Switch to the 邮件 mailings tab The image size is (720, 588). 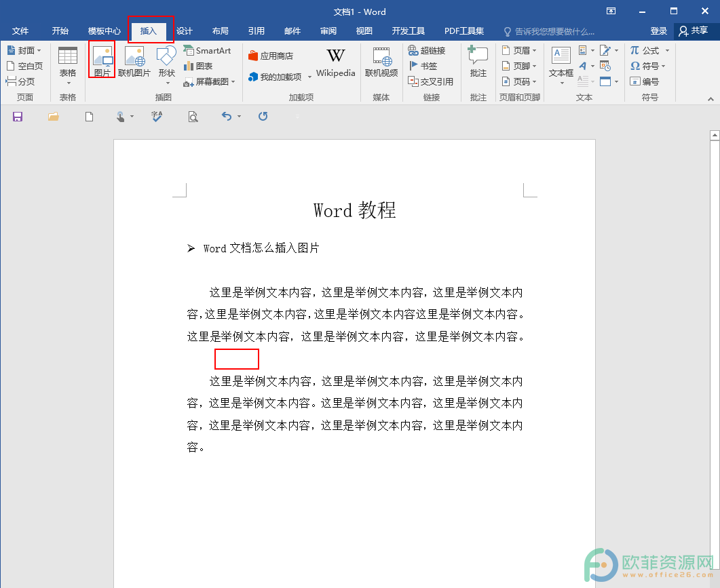(292, 31)
